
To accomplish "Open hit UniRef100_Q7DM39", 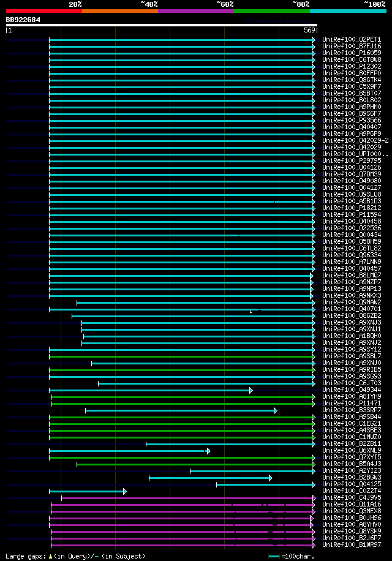I will click(352, 174).
